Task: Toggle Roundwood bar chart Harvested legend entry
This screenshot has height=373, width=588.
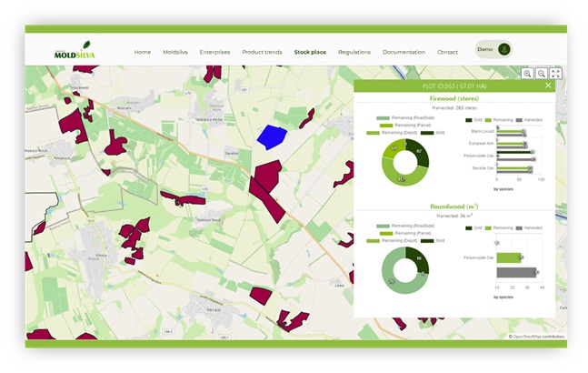Action: pos(529,228)
